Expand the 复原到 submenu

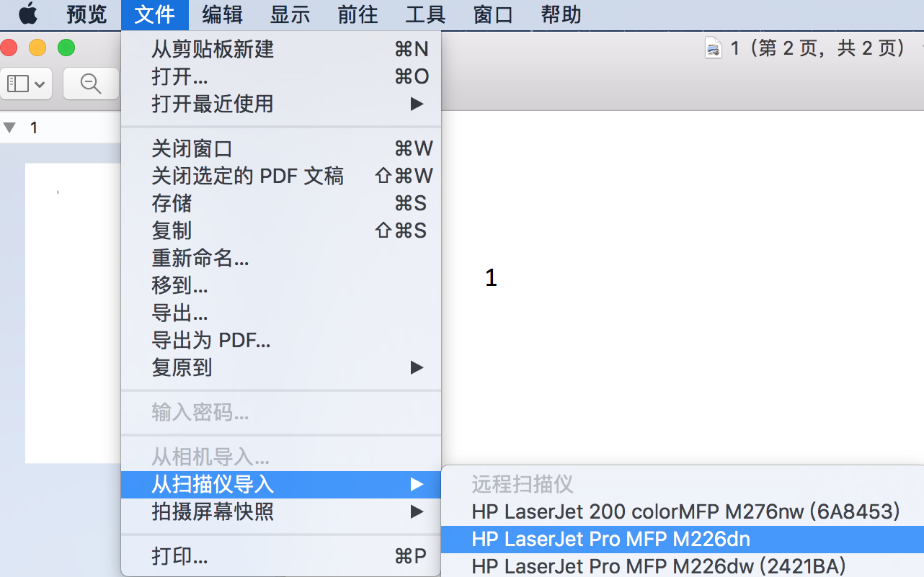[281, 367]
